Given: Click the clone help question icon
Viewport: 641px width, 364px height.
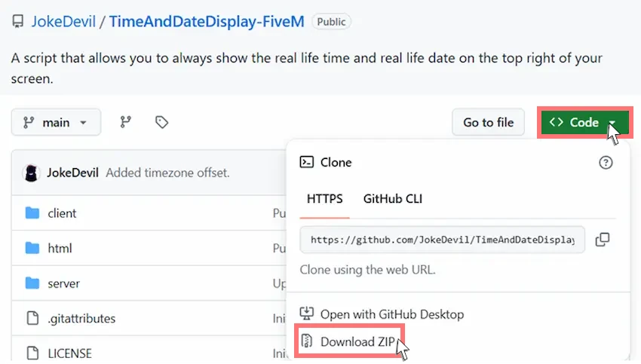Looking at the screenshot, I should 606,163.
